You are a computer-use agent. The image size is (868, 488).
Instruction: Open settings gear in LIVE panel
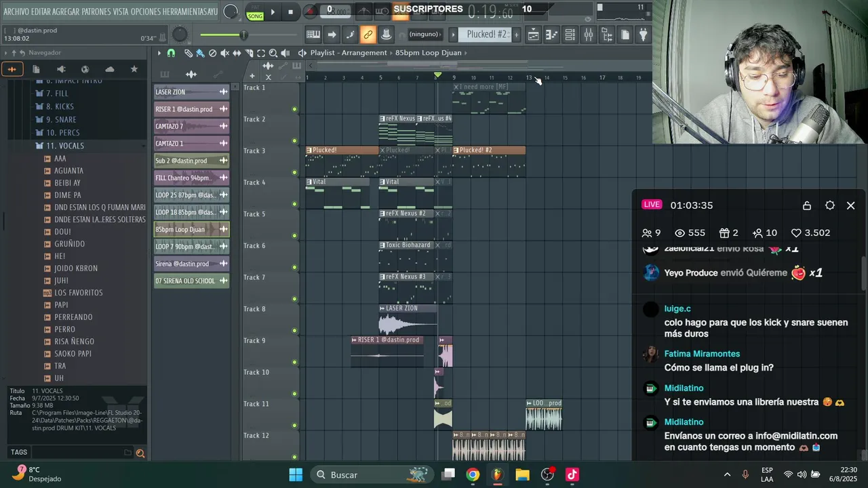point(830,205)
